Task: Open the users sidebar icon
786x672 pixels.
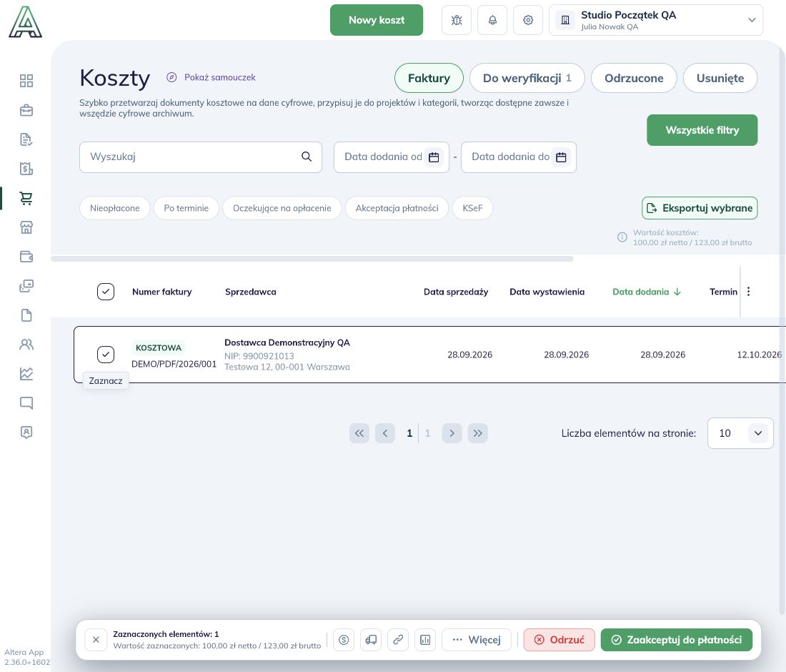Action: 26,345
